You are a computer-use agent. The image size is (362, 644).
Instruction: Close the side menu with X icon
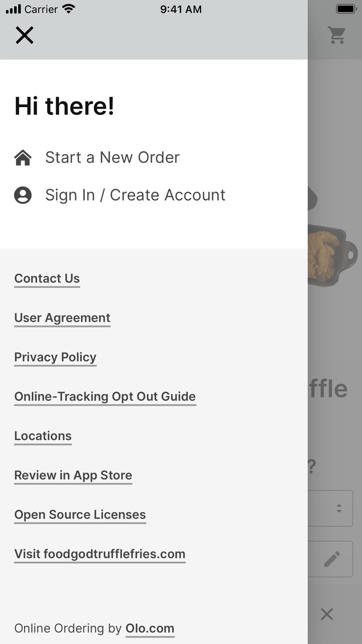pos(24,36)
